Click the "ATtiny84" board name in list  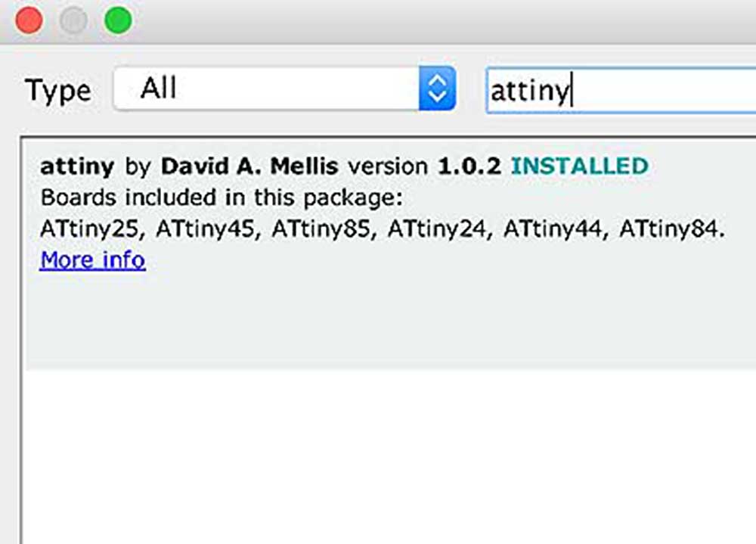[671, 228]
